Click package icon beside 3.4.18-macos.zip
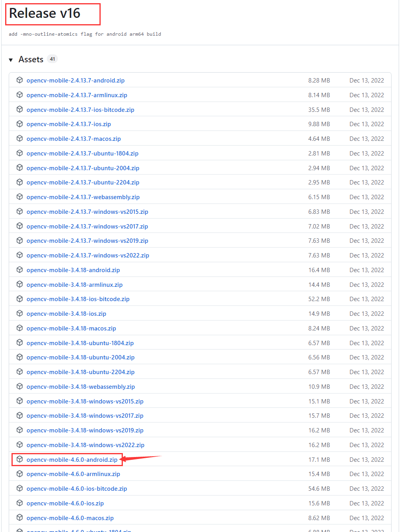Screen dimensions: 407x532 pyautogui.click(x=19, y=328)
